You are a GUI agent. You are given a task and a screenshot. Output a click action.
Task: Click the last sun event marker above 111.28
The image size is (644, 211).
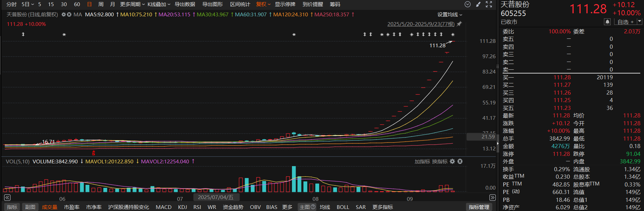click(453, 34)
